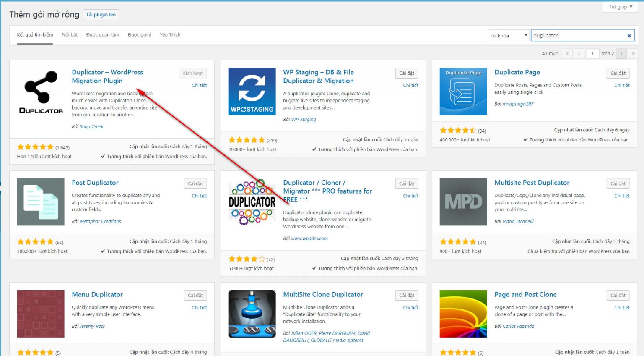Screen dimensions: 644x356
Task: Open the Snap Creek author link
Action: [x=91, y=126]
